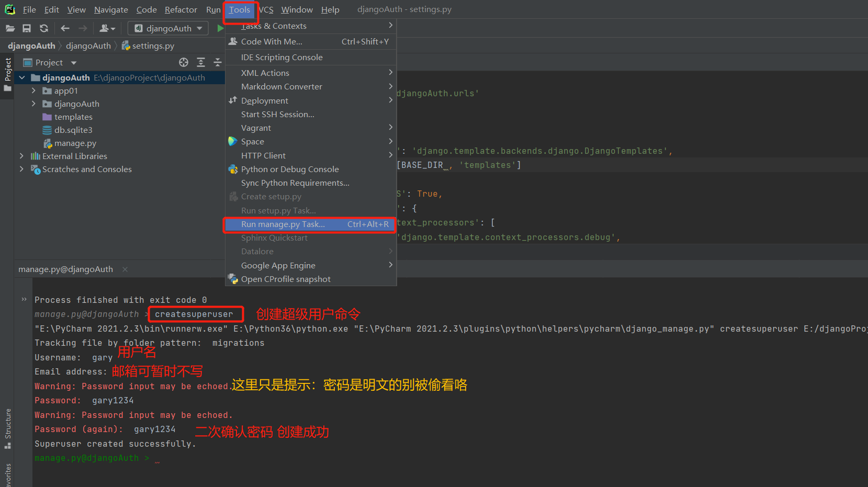Viewport: 868px width, 487px height.
Task: Choose Code With Me... menu entry
Action: (x=311, y=41)
